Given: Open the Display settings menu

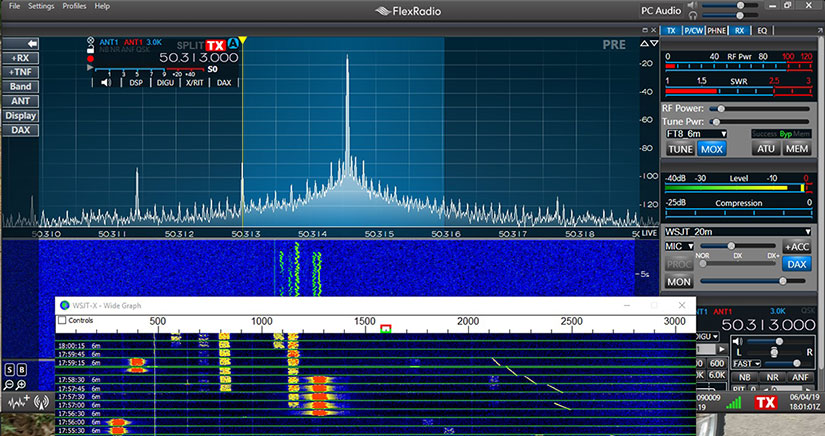Looking at the screenshot, I should [x=21, y=116].
